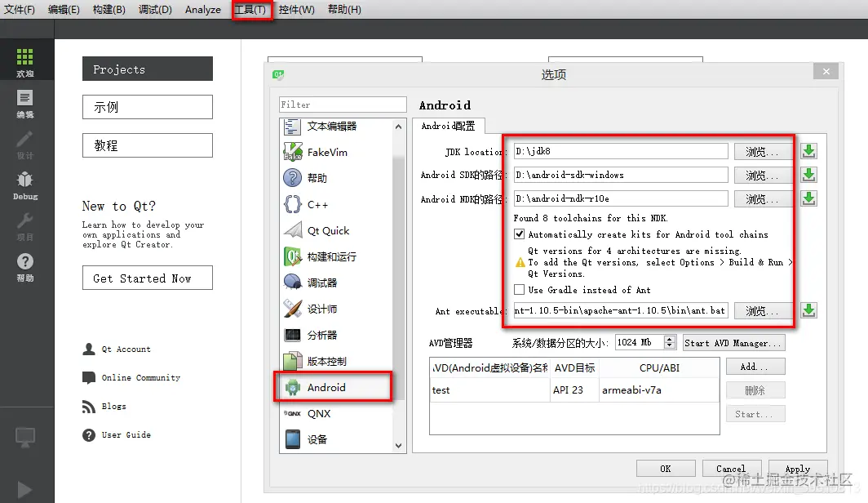Viewport: 868px width, 503px height.
Task: Open the Welcome mode in sidebar
Action: point(25,61)
